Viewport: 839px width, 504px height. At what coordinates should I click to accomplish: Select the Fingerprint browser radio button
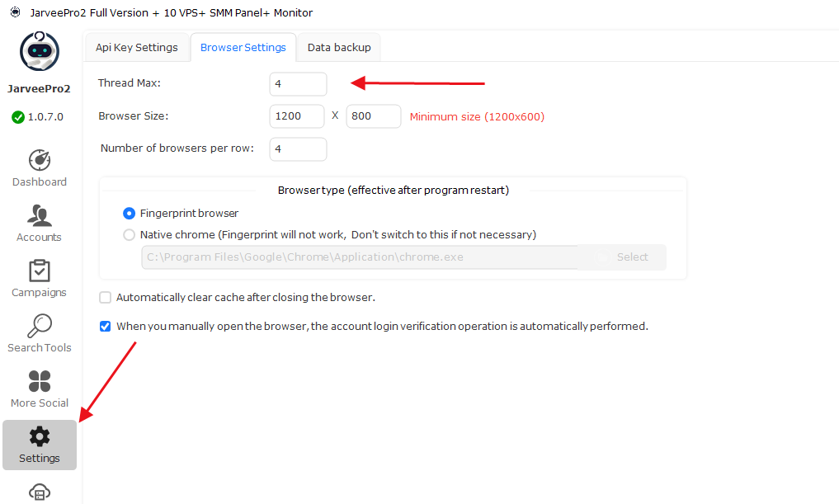129,214
